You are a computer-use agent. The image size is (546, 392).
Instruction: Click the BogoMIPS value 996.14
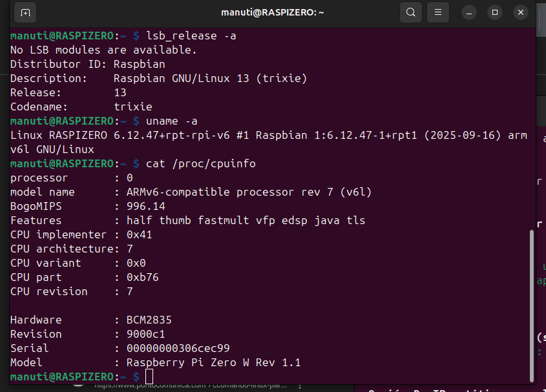pos(145,206)
